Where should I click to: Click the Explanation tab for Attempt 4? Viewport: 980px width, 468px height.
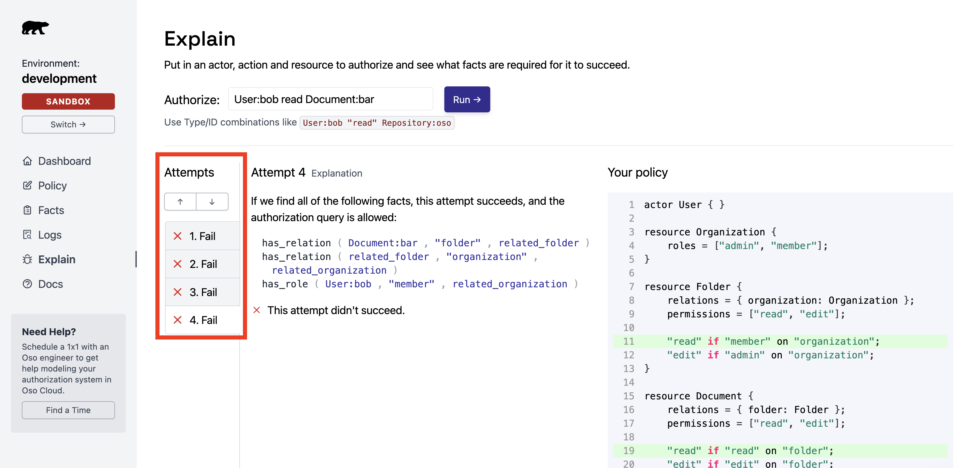coord(337,174)
